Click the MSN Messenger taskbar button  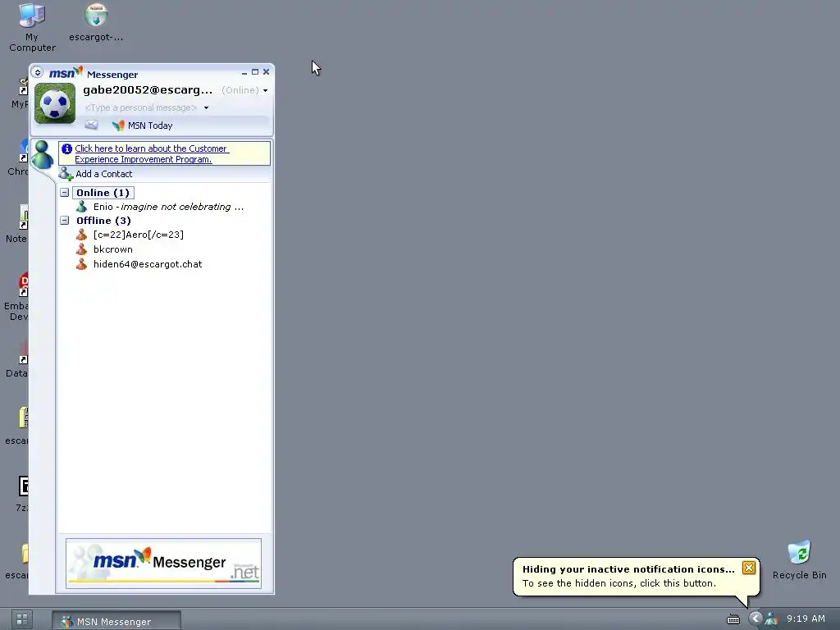(x=116, y=621)
